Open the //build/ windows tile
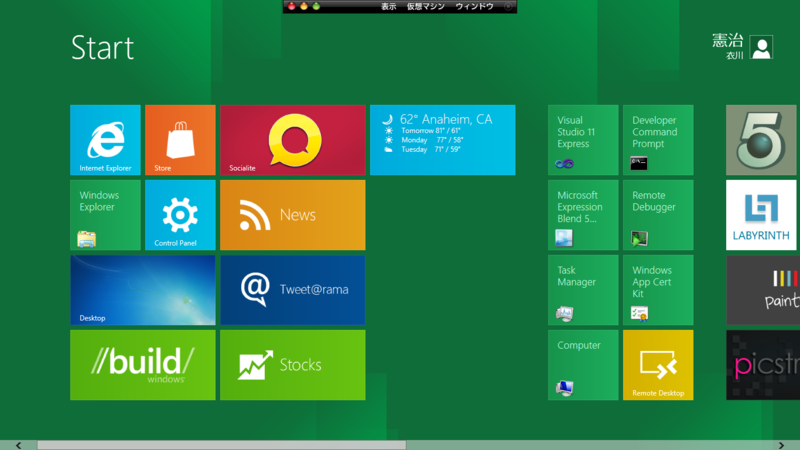Viewport: 800px width, 450px height. coord(143,365)
